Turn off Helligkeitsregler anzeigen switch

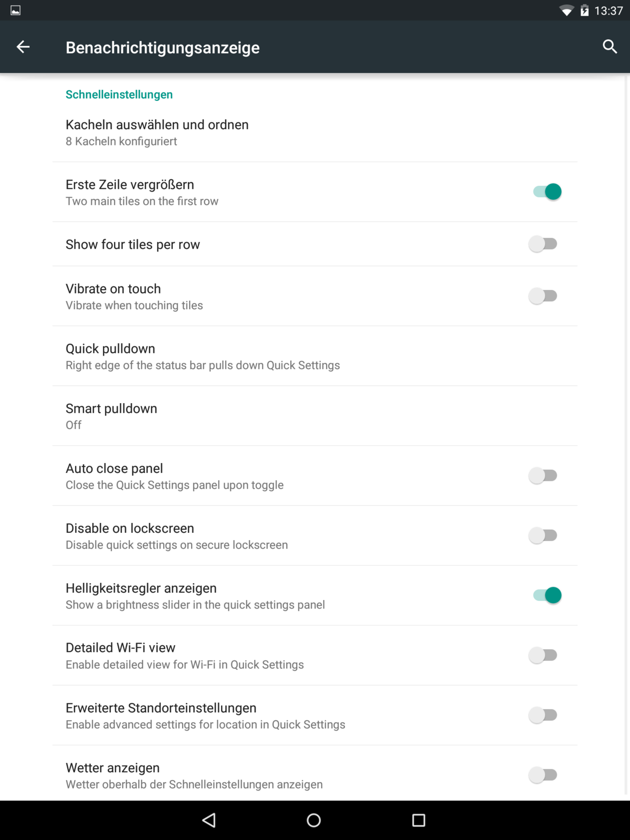click(x=547, y=595)
